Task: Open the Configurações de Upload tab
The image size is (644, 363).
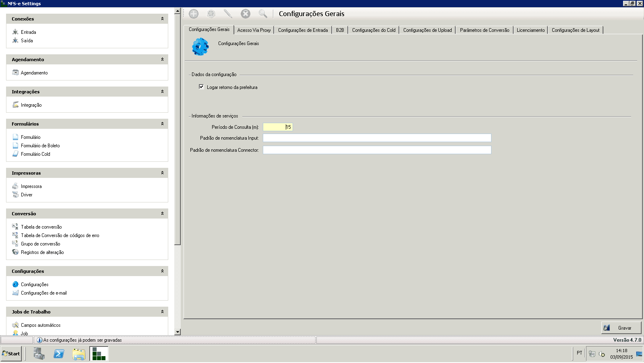Action: point(427,30)
